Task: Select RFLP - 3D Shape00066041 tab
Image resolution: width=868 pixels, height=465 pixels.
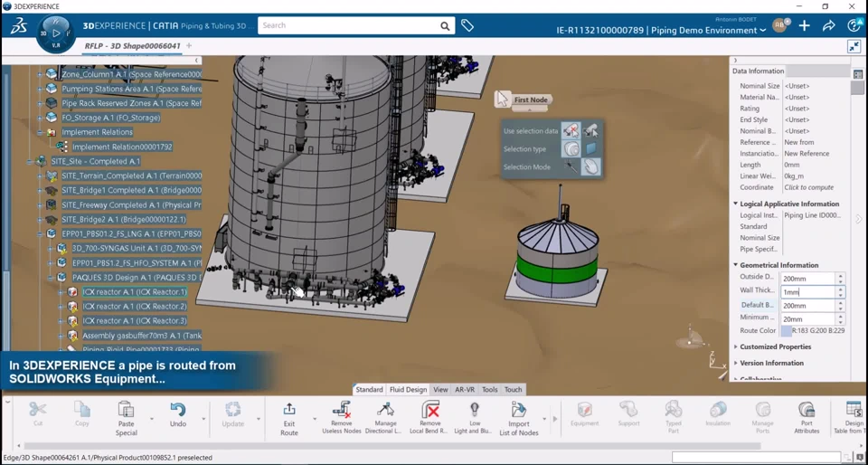Action: 132,46
